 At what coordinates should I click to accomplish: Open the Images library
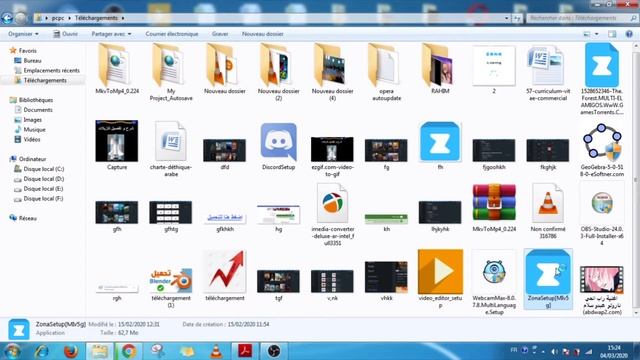point(32,120)
